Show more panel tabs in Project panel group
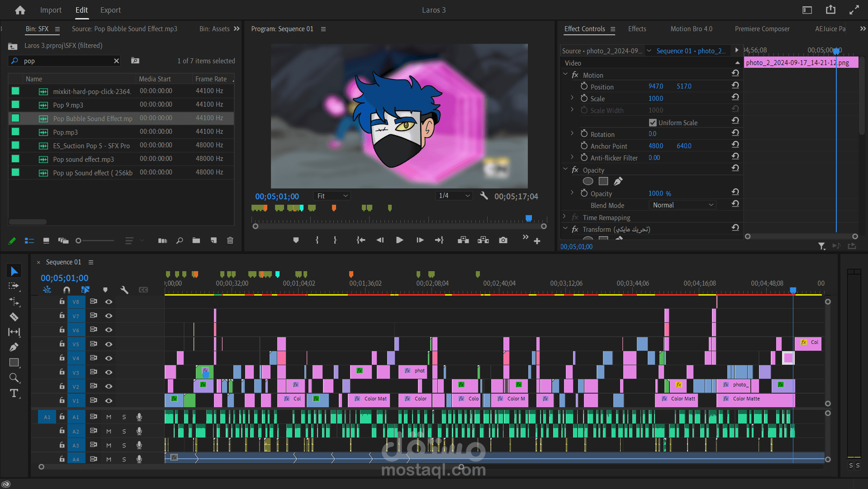868x489 pixels. click(x=237, y=28)
